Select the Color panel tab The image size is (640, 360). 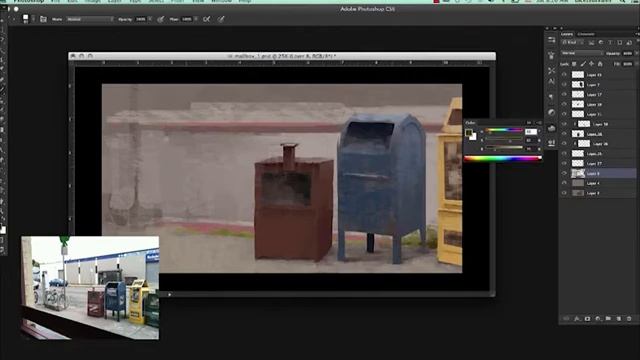[471, 122]
